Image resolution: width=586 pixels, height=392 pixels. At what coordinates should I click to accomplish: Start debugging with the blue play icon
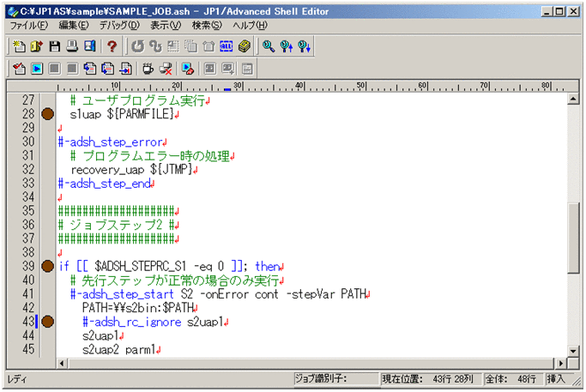[x=37, y=68]
